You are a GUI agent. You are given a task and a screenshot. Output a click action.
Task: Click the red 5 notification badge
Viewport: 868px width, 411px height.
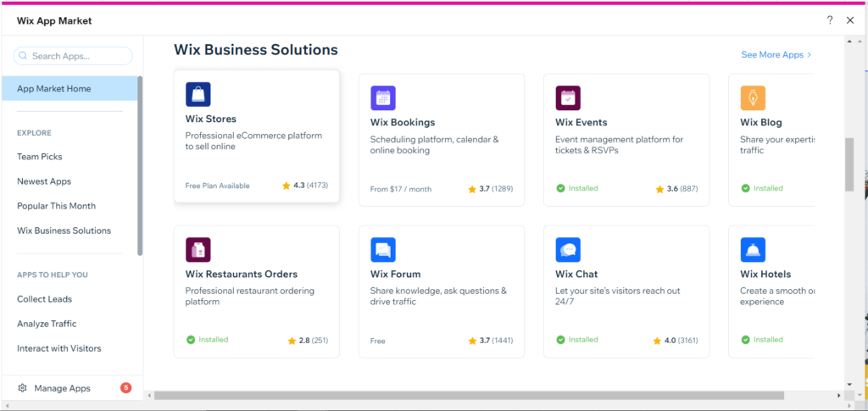coord(125,388)
